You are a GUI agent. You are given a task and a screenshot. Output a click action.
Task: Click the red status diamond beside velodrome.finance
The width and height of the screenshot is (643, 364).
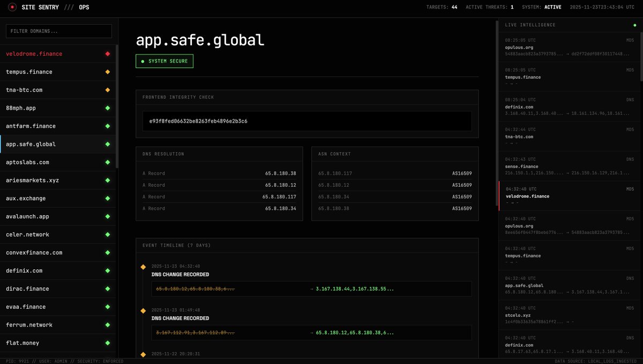108,54
